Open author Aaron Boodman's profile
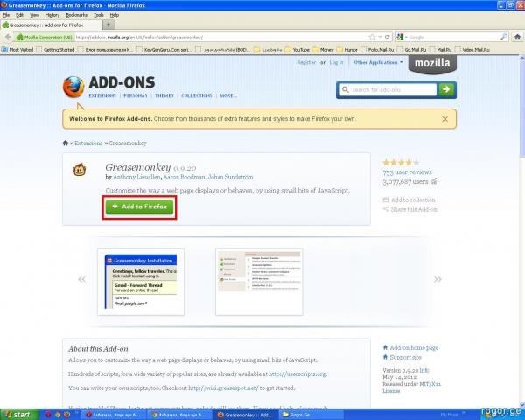Viewport: 525px width, 420px height. click(184, 177)
